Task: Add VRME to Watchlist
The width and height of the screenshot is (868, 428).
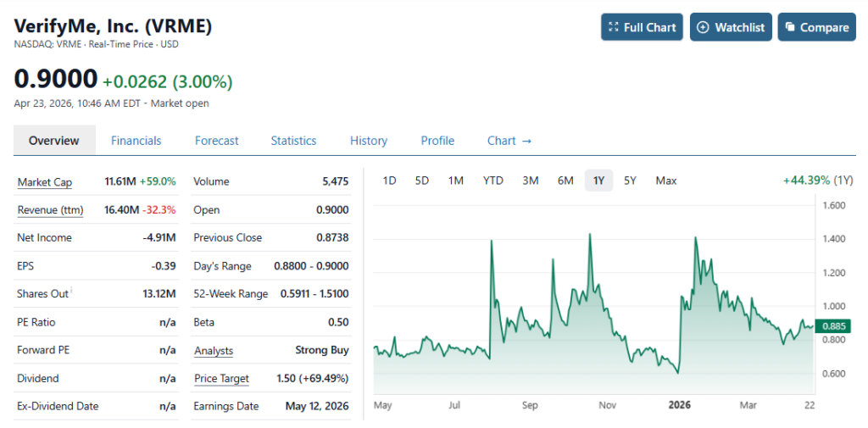Action: point(730,27)
